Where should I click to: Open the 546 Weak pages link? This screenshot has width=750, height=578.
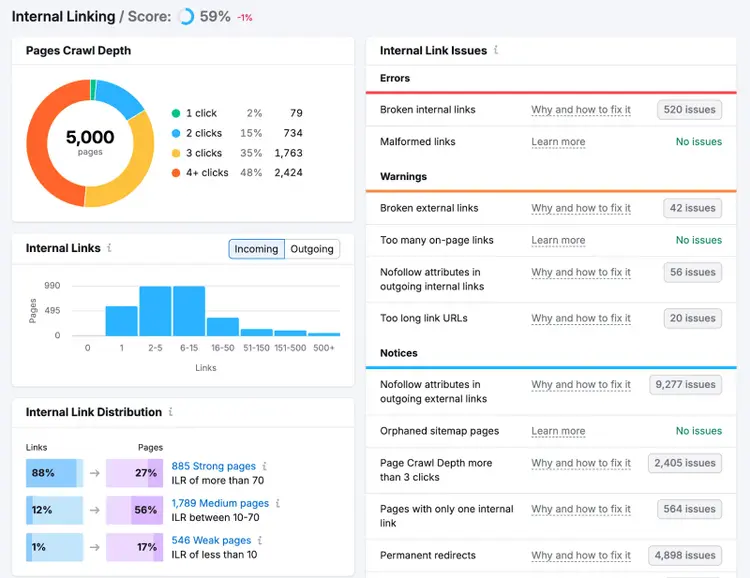[211, 540]
